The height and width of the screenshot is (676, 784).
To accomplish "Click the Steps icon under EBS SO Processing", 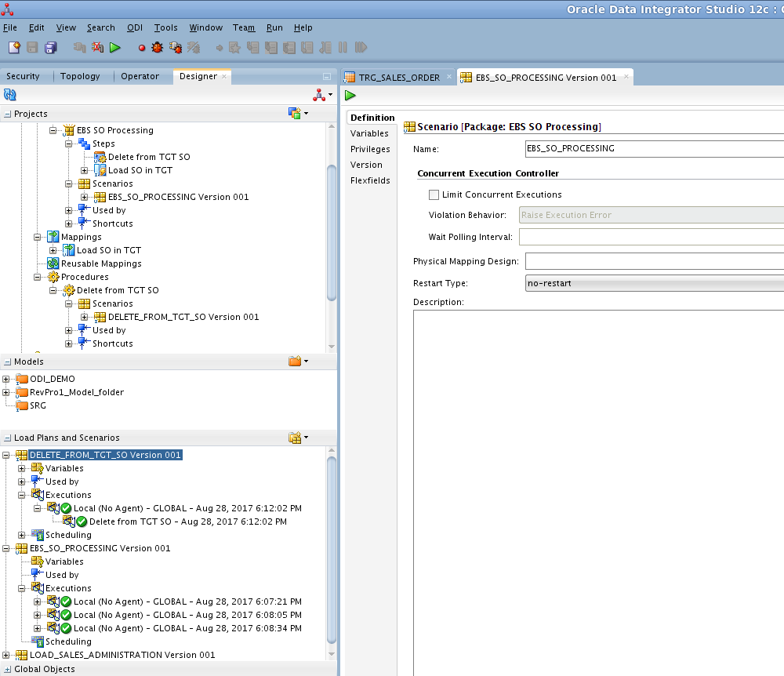I will (x=85, y=144).
